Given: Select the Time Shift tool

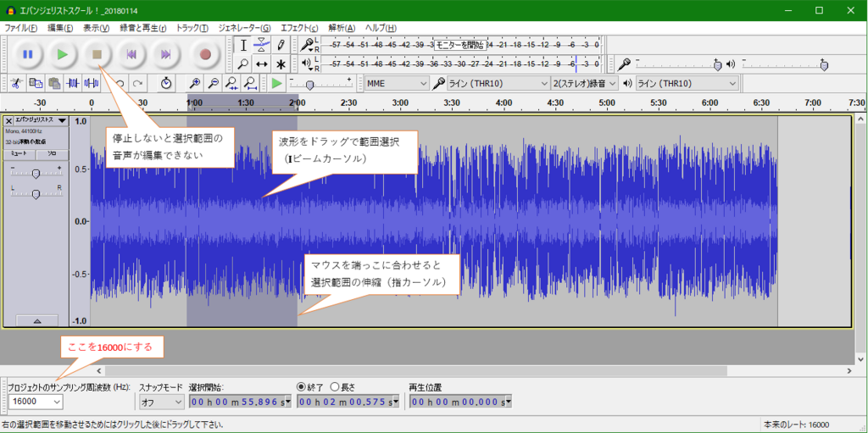Looking at the screenshot, I should (261, 64).
